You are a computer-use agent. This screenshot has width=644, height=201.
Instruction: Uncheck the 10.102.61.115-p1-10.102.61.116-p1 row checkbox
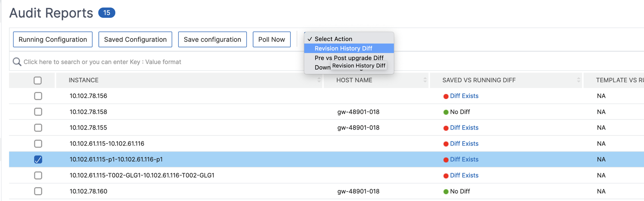pyautogui.click(x=38, y=159)
